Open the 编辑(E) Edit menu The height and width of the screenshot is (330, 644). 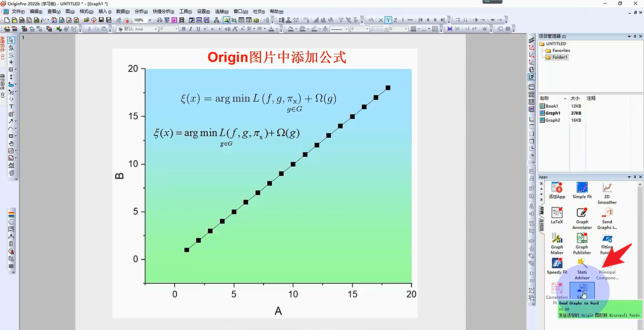pyautogui.click(x=36, y=11)
